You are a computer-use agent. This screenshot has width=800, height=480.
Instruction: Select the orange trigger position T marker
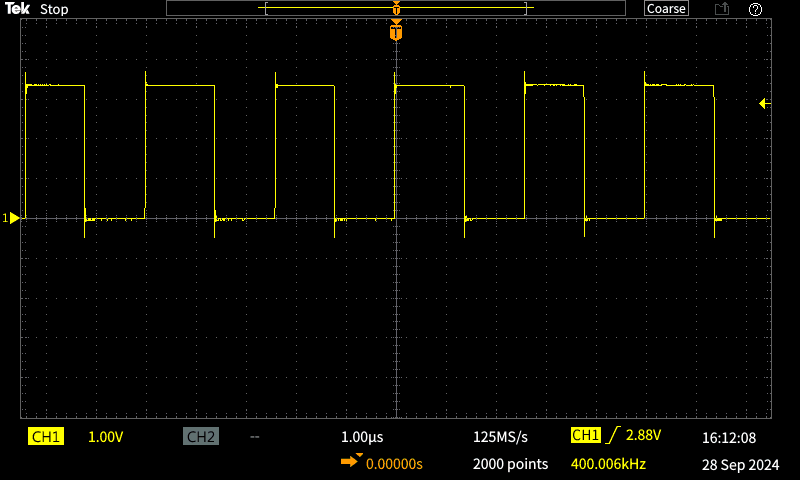coord(396,30)
